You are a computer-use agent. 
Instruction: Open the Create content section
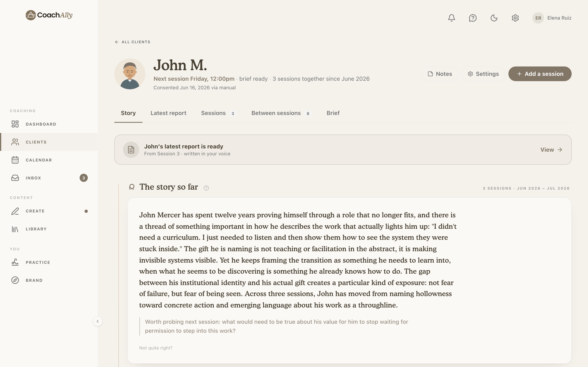point(49,211)
